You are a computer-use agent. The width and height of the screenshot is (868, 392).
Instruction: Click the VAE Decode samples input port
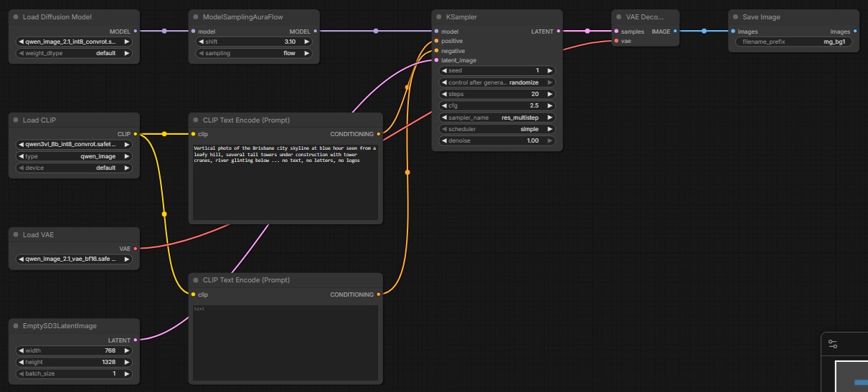tap(616, 32)
